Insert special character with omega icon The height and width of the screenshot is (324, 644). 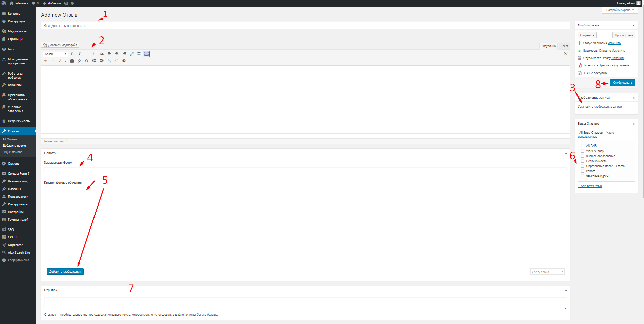click(87, 61)
